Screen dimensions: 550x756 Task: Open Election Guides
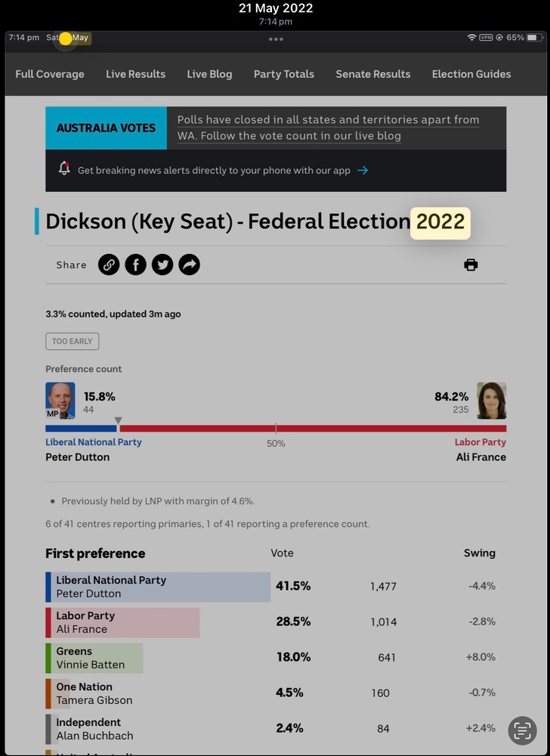tap(471, 74)
